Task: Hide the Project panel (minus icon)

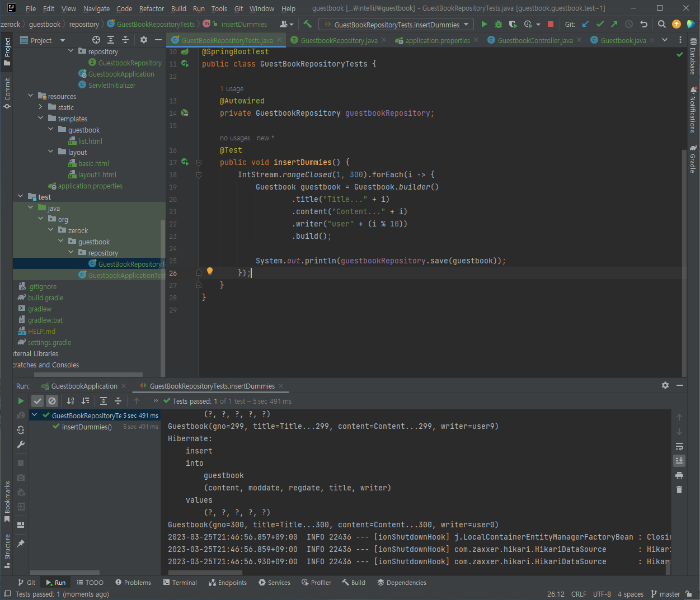Action: (x=158, y=40)
